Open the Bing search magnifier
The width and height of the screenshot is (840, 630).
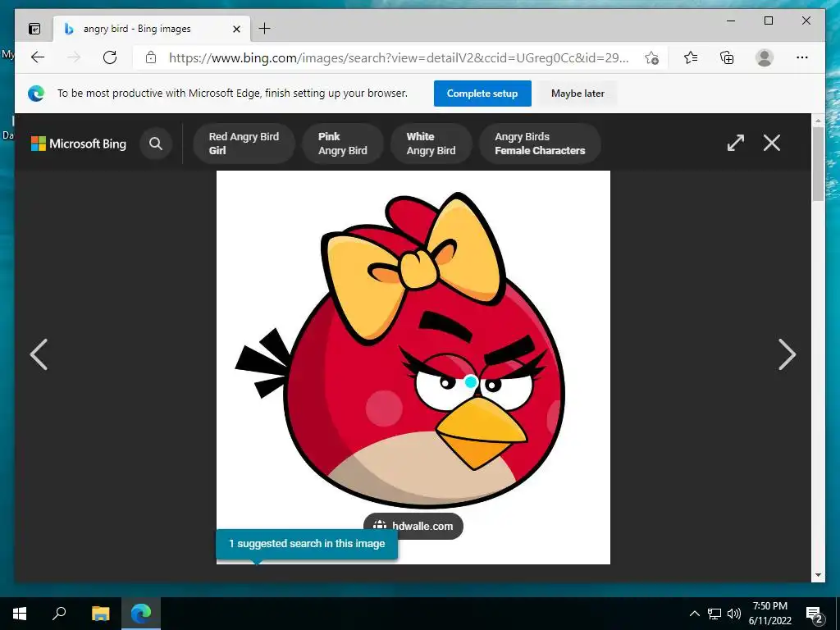point(156,144)
